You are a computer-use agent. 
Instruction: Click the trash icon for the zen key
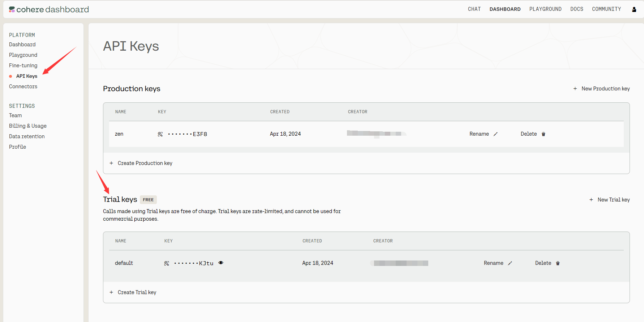[543, 134]
